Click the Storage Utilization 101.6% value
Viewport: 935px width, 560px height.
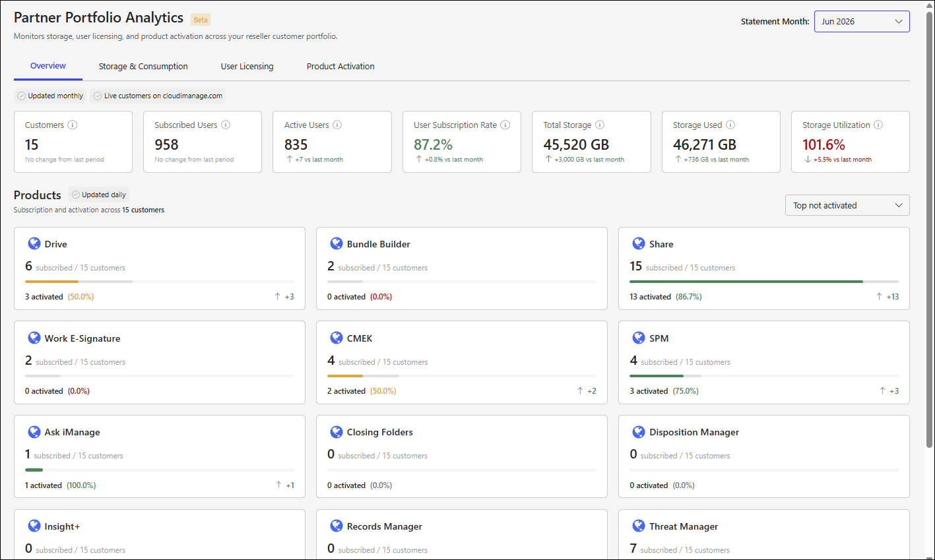coord(823,144)
